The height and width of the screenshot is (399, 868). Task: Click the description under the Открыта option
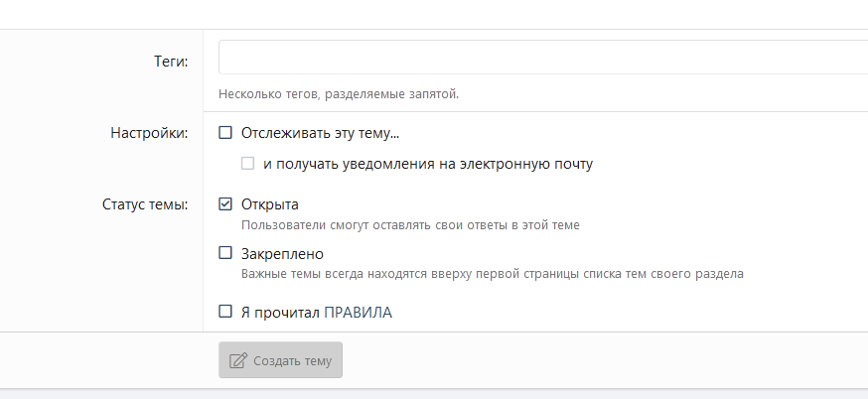point(410,224)
